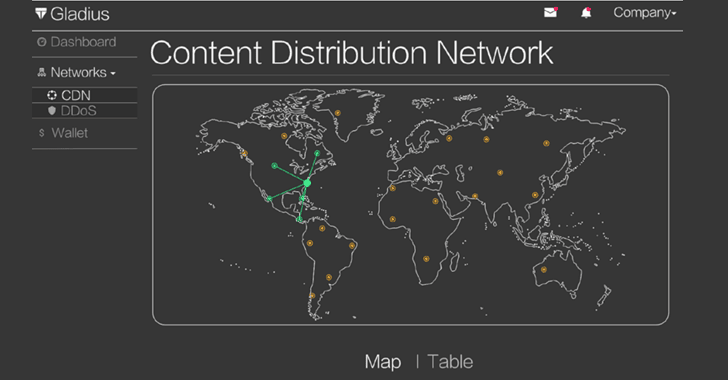Click the Gladius brand name text
Viewport: 728px width, 380px height.
tap(80, 14)
